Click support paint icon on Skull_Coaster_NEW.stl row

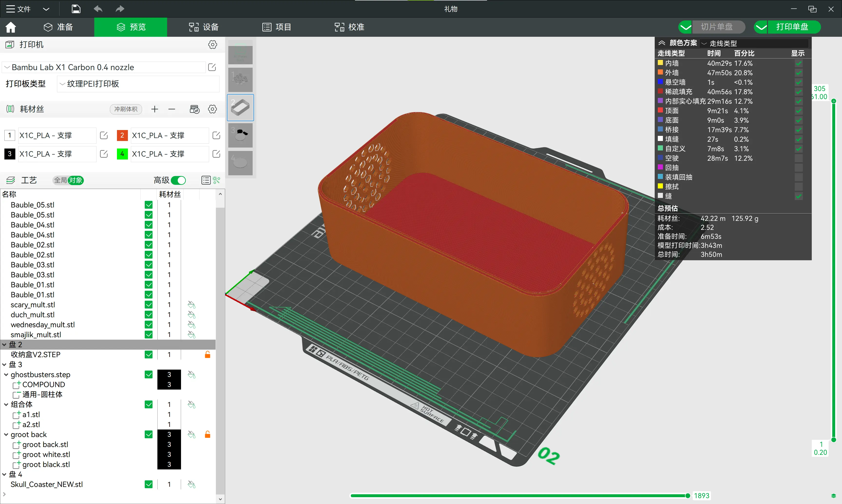click(x=191, y=484)
